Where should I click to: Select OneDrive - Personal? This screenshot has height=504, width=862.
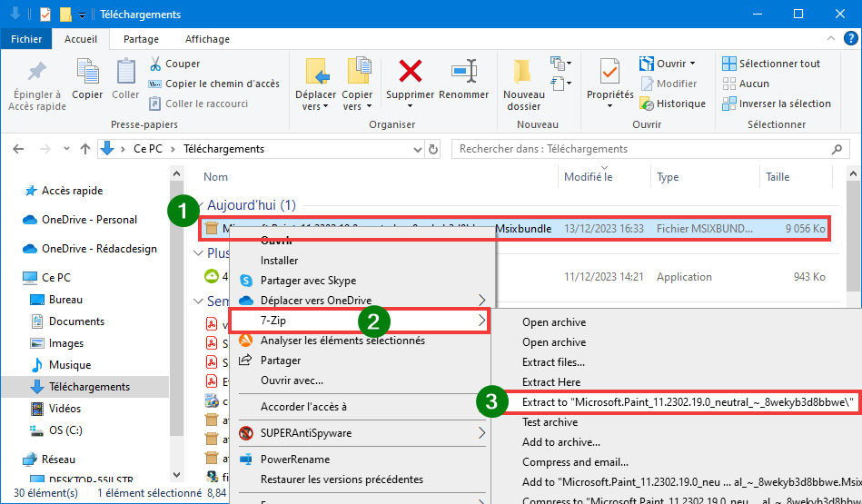[80, 220]
